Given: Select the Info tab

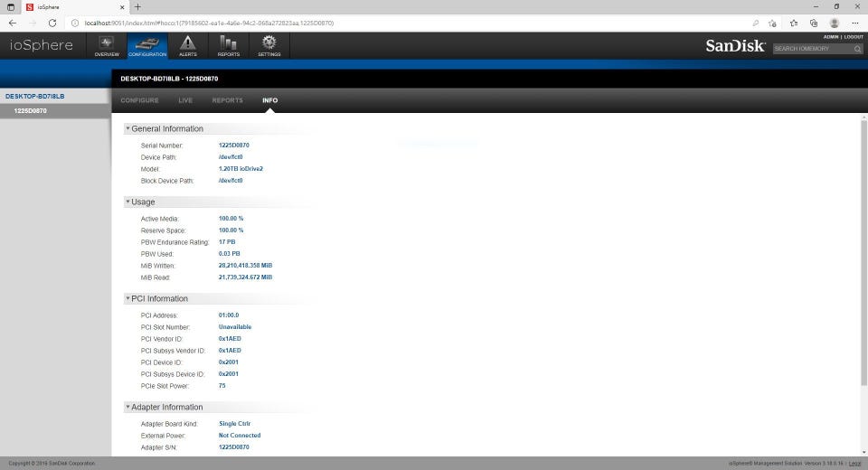Looking at the screenshot, I should 270,100.
